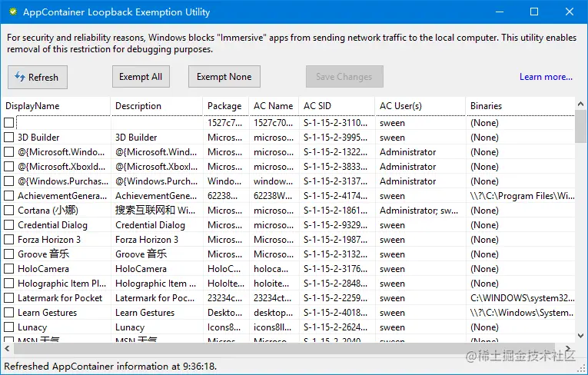Click Exempt None button
Viewport: 588px width, 375px height.
[x=224, y=77]
